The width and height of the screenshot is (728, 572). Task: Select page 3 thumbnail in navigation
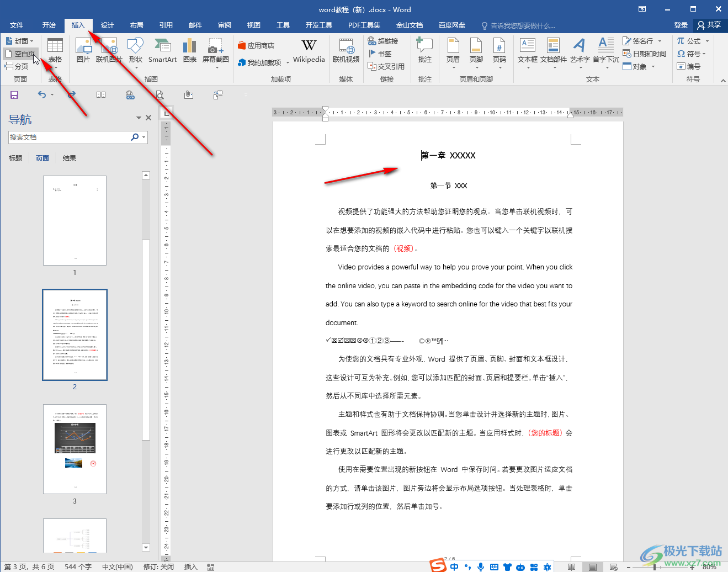pos(75,449)
